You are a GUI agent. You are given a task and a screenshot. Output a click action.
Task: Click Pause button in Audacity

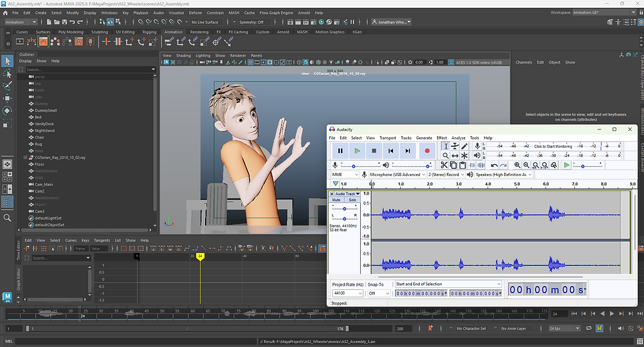(x=340, y=150)
